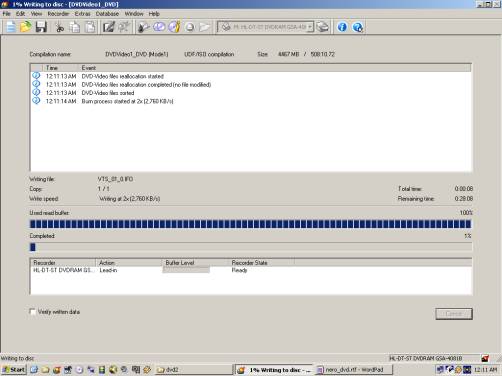Click the Disc info icon with pencil
Image resolution: width=502 pixels, height=376 pixels.
click(x=174, y=27)
